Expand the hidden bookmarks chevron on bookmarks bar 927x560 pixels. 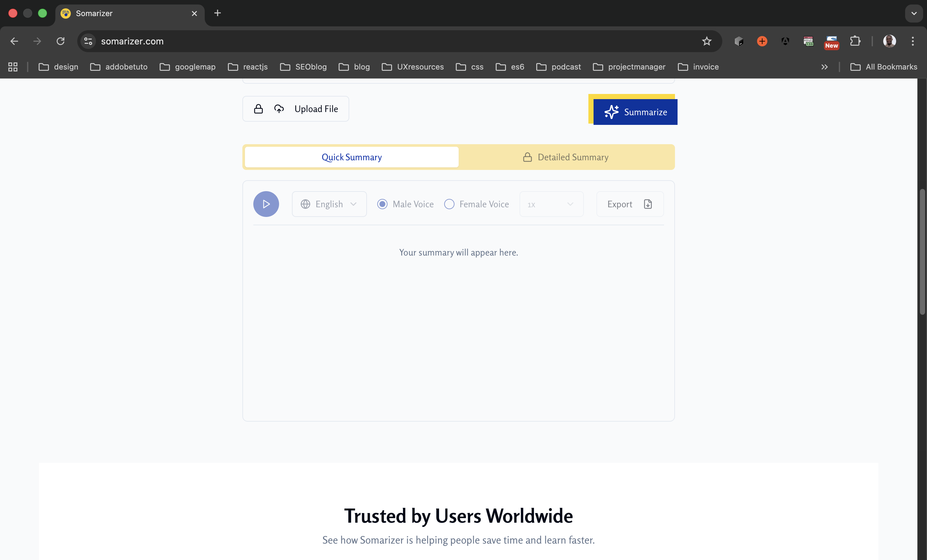824,67
